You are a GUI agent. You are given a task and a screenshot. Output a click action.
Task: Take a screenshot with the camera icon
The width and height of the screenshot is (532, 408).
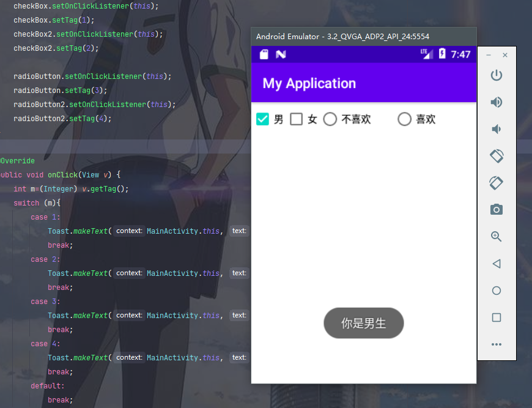[497, 209]
